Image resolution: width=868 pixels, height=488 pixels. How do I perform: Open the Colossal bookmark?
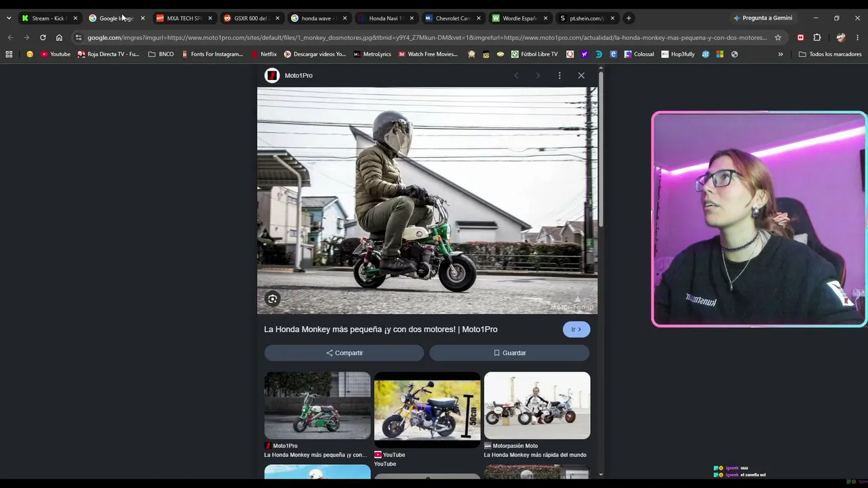[x=639, y=54]
